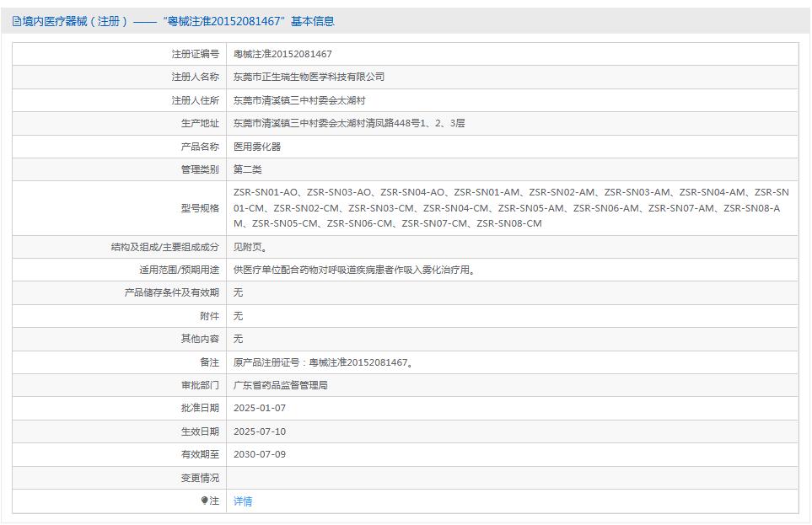Viewport: 812px width, 525px height.
Task: Select the effective date 2025-07-10
Action: click(x=259, y=431)
